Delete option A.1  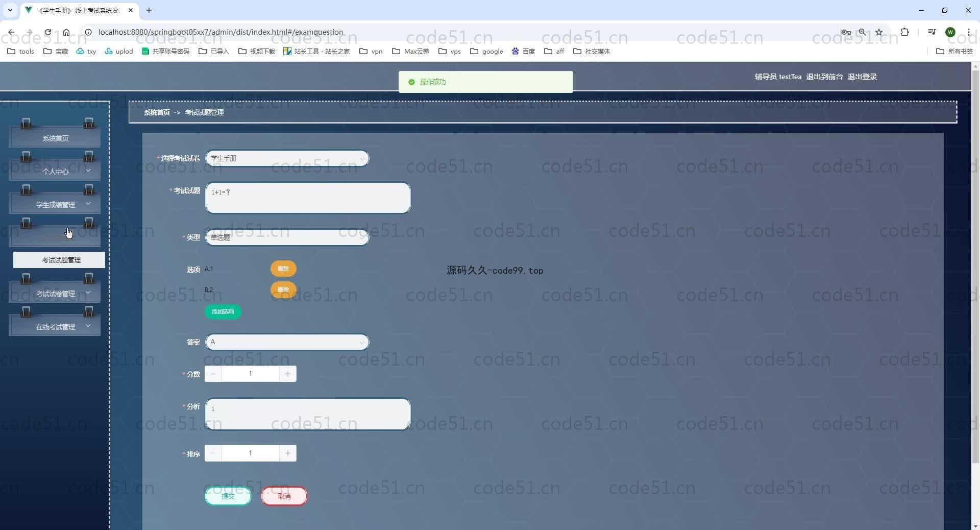(x=283, y=269)
